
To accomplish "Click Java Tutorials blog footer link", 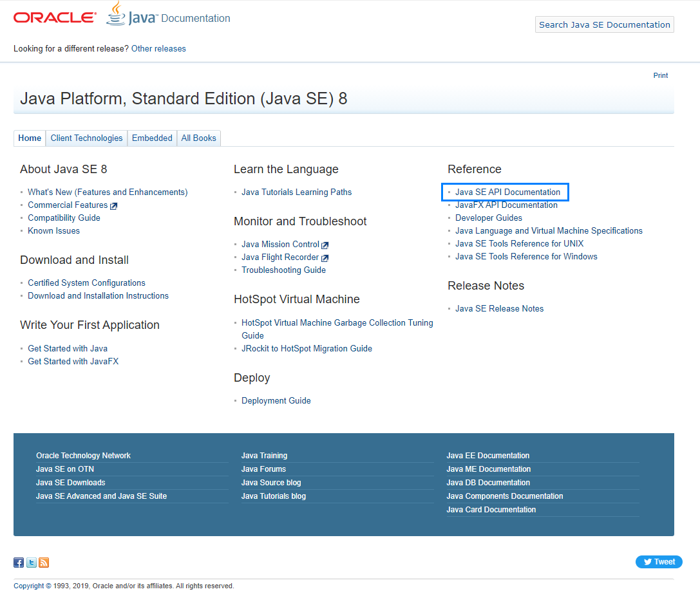I will pos(274,496).
